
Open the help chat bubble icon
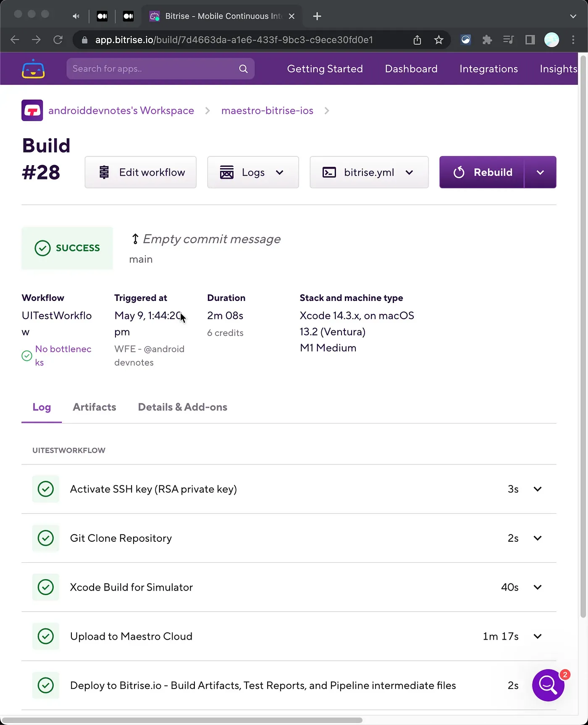(x=548, y=685)
